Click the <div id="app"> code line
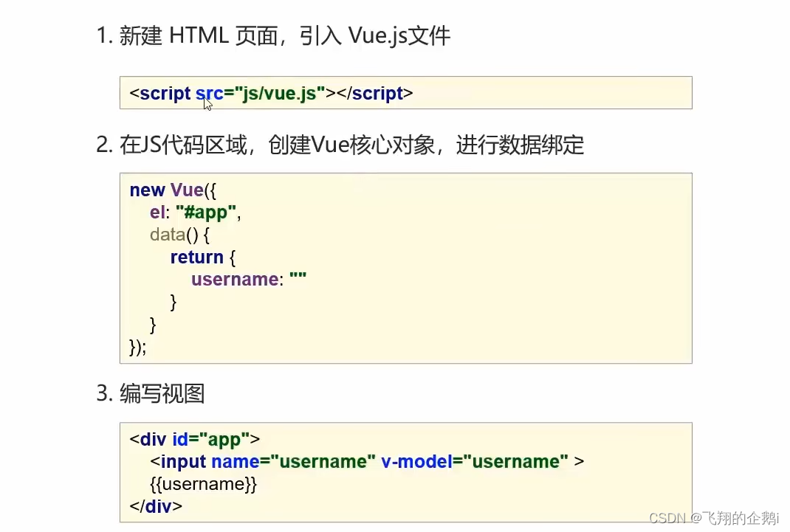The image size is (790, 532). pyautogui.click(x=194, y=439)
